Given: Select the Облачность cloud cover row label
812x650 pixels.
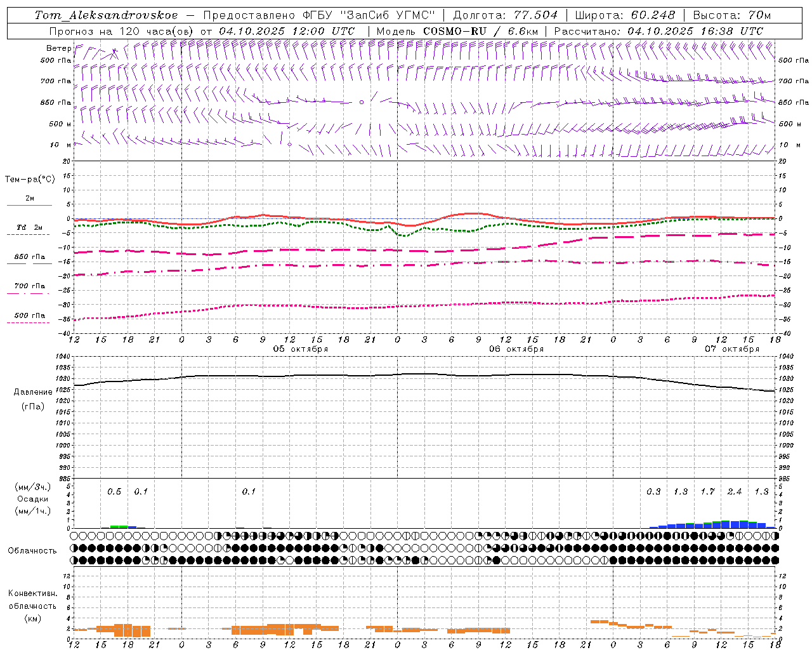Looking at the screenshot, I should [x=32, y=551].
